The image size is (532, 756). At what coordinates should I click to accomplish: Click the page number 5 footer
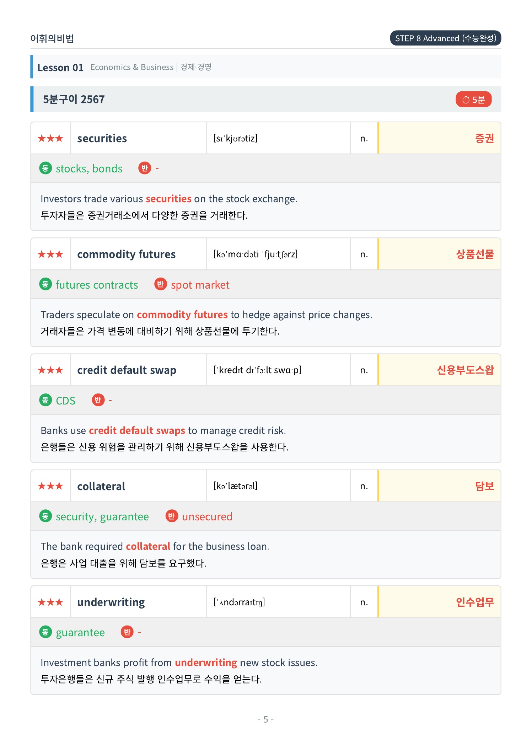click(x=265, y=719)
